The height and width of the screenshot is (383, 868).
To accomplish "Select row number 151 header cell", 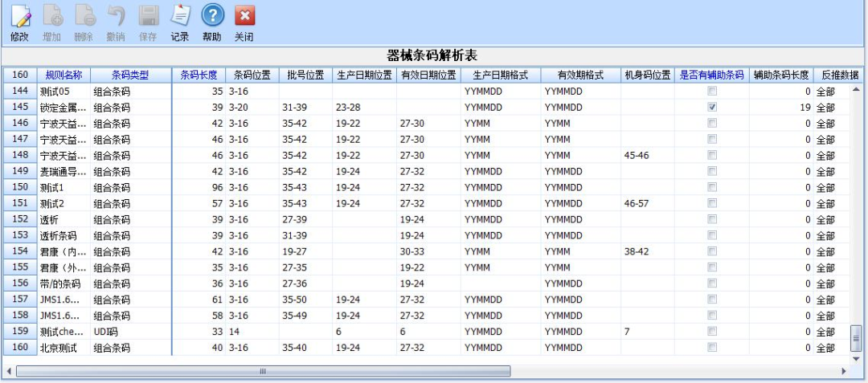I will tap(20, 203).
